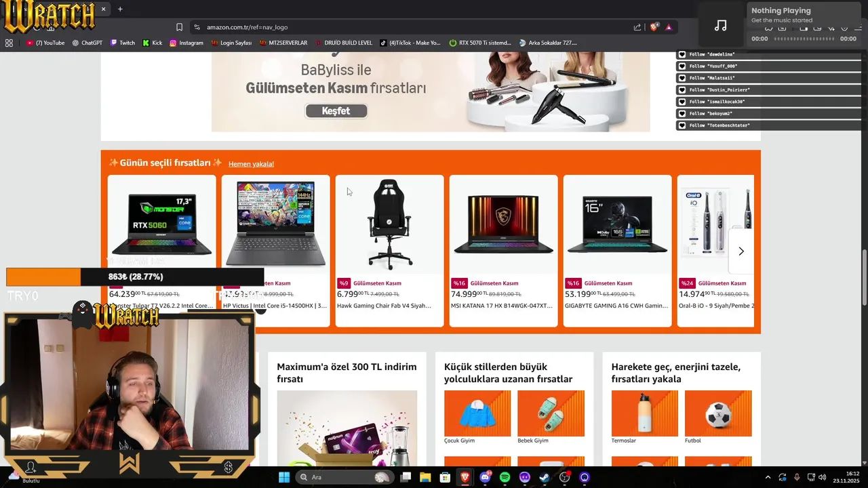The width and height of the screenshot is (868, 488).
Task: Show next deals with carousel arrow
Action: pos(741,251)
